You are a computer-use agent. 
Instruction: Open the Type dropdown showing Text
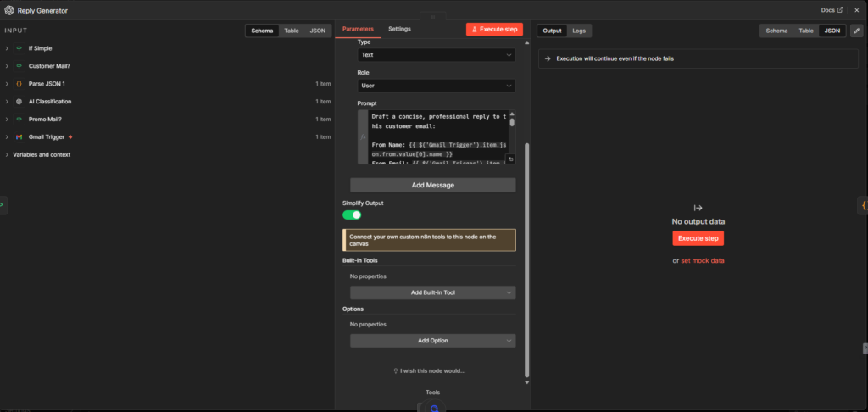pyautogui.click(x=437, y=55)
